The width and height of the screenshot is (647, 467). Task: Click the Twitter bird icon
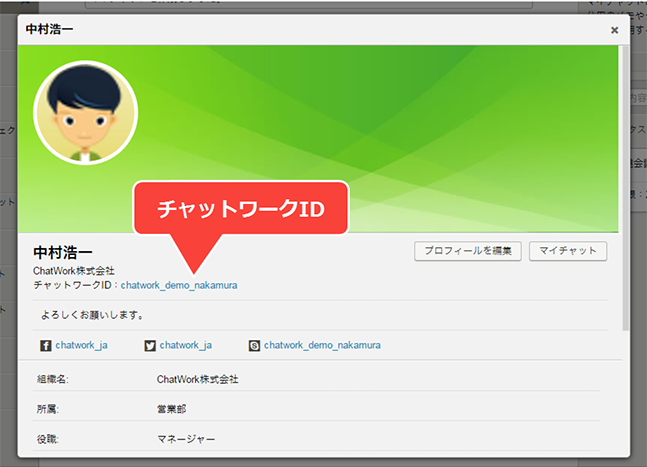pyautogui.click(x=150, y=345)
